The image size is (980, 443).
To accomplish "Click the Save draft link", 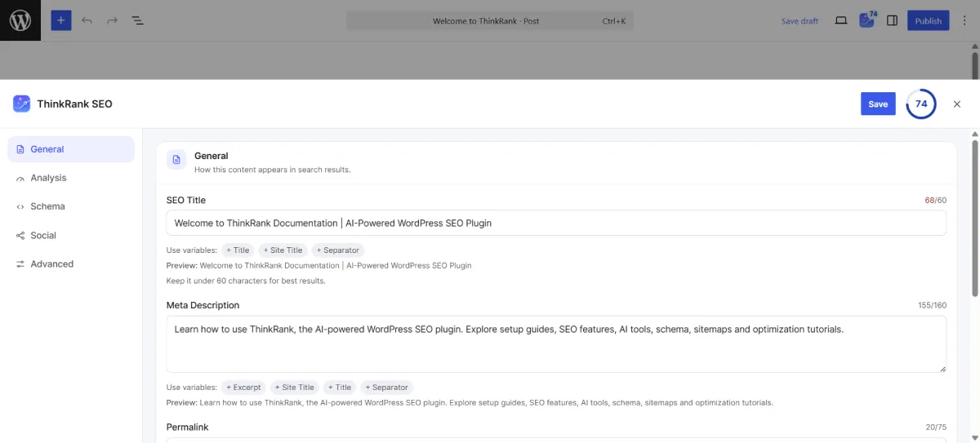I will (x=800, y=21).
